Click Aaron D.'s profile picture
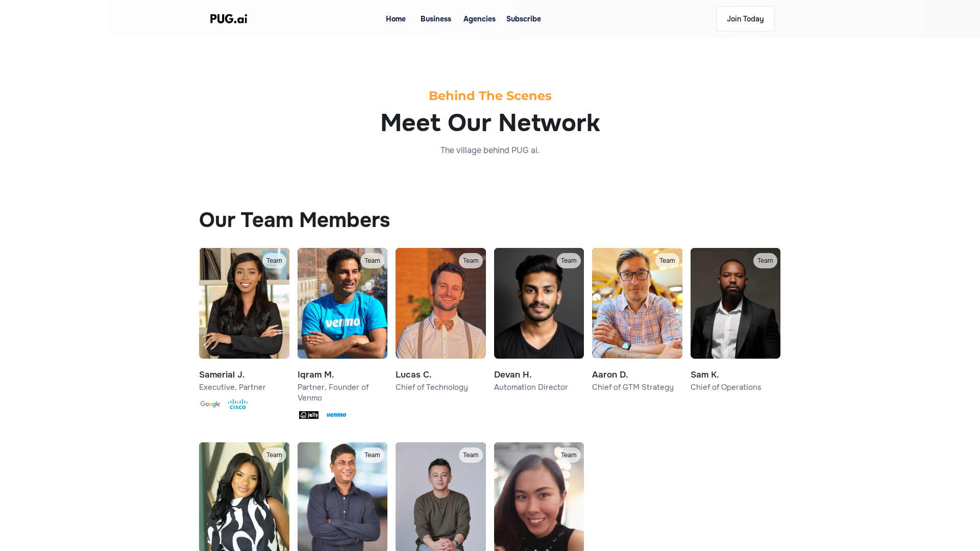 tap(637, 311)
